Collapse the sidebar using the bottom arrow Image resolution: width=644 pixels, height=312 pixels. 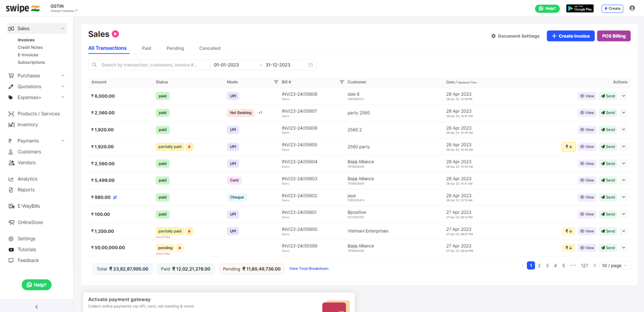point(37,307)
